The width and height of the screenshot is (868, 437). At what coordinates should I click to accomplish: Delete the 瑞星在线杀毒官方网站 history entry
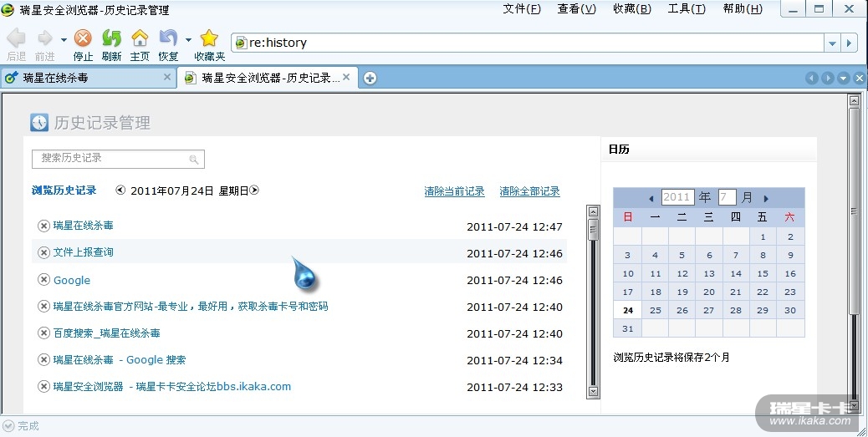tap(43, 307)
